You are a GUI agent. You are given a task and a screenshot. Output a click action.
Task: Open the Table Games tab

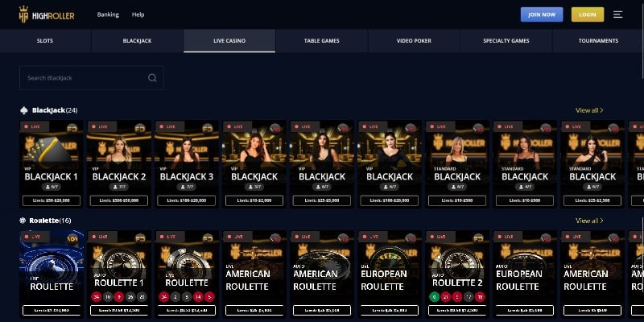[x=321, y=41]
